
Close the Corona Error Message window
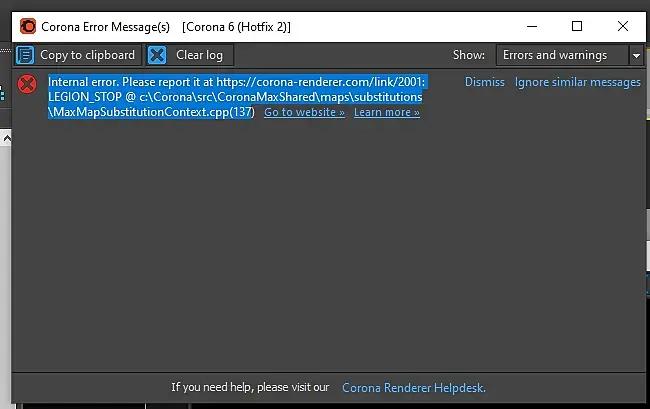click(623, 27)
